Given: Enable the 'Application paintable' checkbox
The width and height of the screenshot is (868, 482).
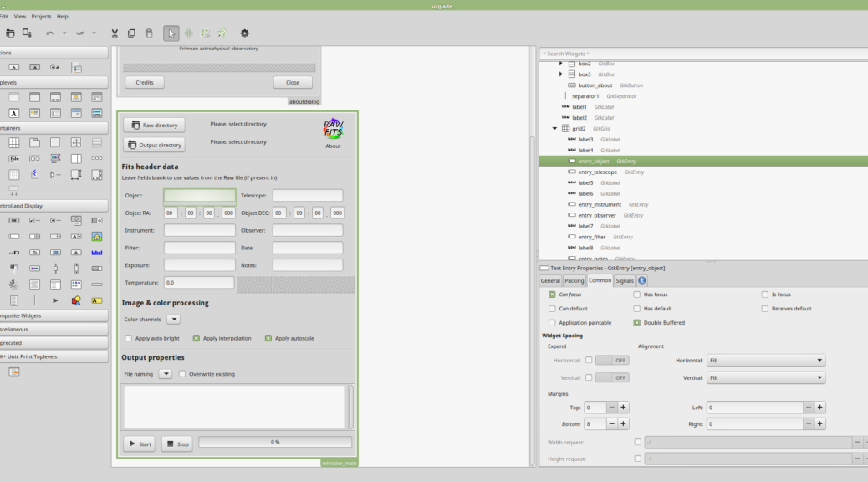Looking at the screenshot, I should (x=552, y=322).
